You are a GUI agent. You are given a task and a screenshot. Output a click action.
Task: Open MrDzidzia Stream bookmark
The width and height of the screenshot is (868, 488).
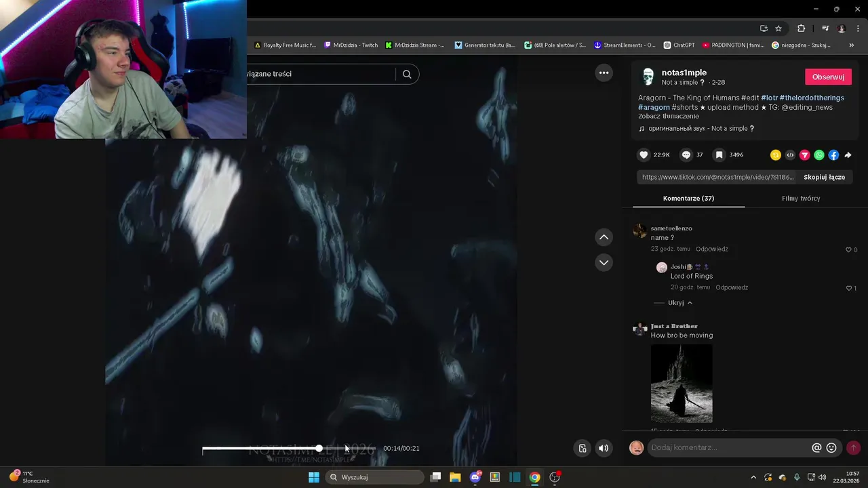click(415, 45)
